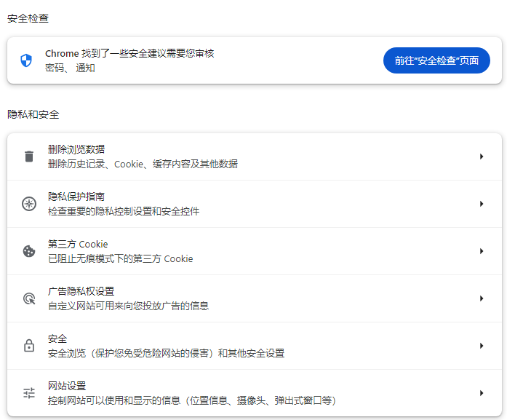Expand 网站设置 row arrow
The height and width of the screenshot is (420, 507).
tap(482, 393)
